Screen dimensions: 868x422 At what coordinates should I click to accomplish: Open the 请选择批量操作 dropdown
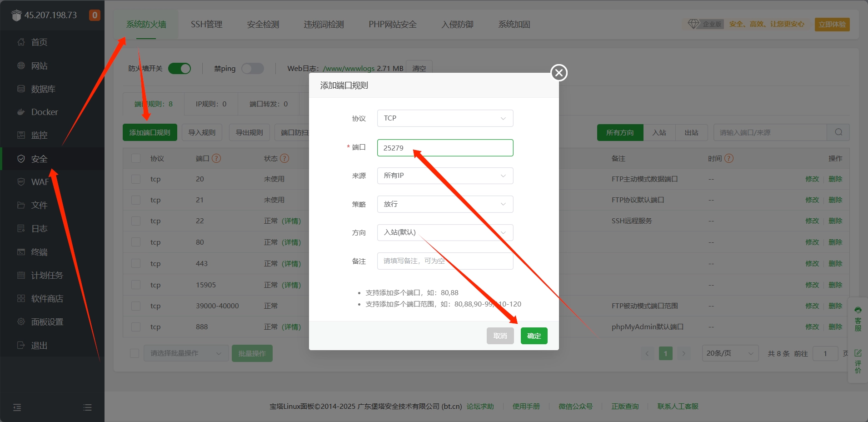point(186,353)
